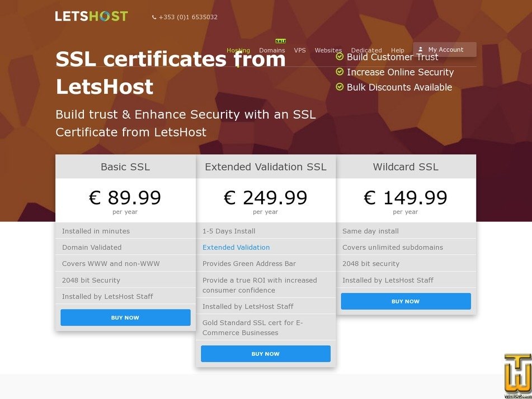This screenshot has height=399, width=532.
Task: Click BUY NOW under Basic SSL
Action: coord(125,317)
